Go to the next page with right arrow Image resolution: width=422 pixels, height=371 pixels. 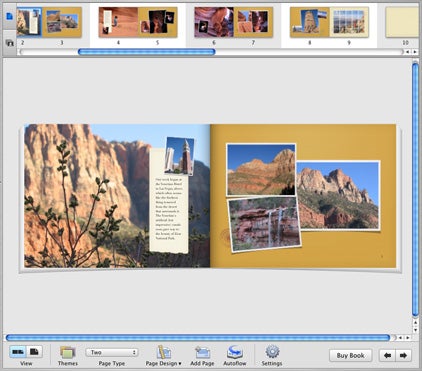(x=403, y=355)
